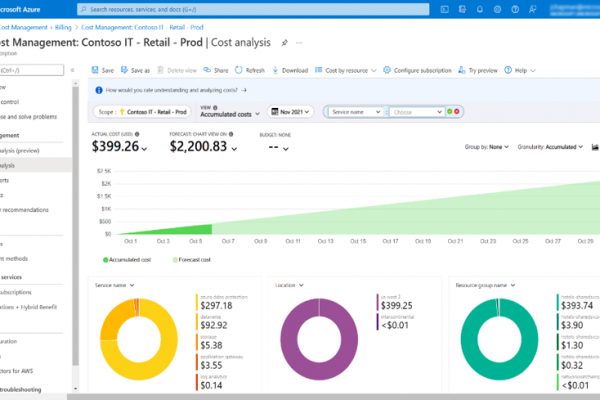600x400 pixels.
Task: Open the Service name filter dropdown
Action: coord(356,112)
